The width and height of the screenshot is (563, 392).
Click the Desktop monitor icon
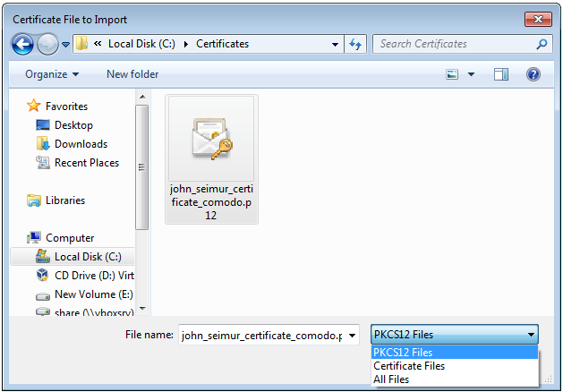click(43, 125)
